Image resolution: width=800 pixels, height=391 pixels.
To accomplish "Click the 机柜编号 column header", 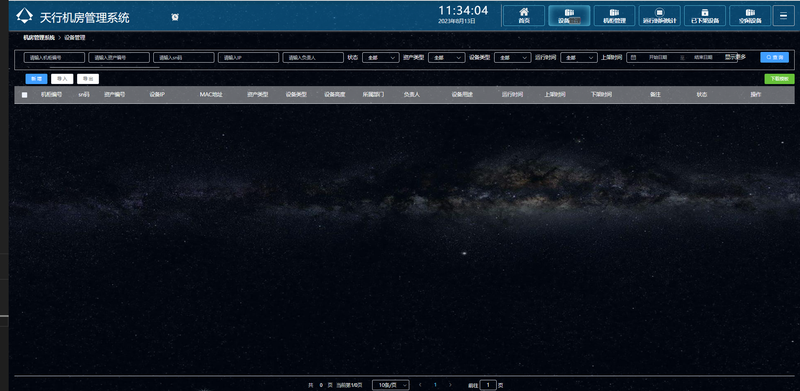I will [51, 94].
